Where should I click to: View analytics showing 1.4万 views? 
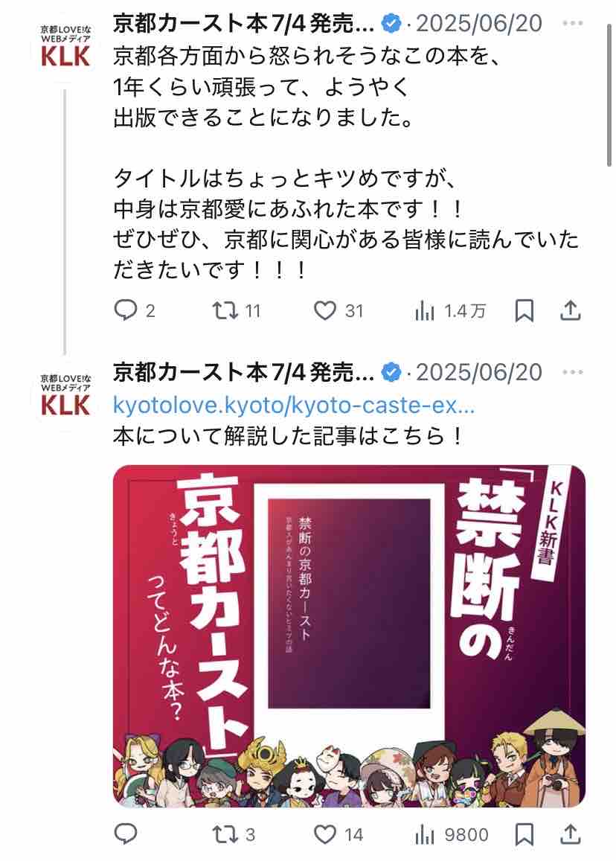pos(449,311)
